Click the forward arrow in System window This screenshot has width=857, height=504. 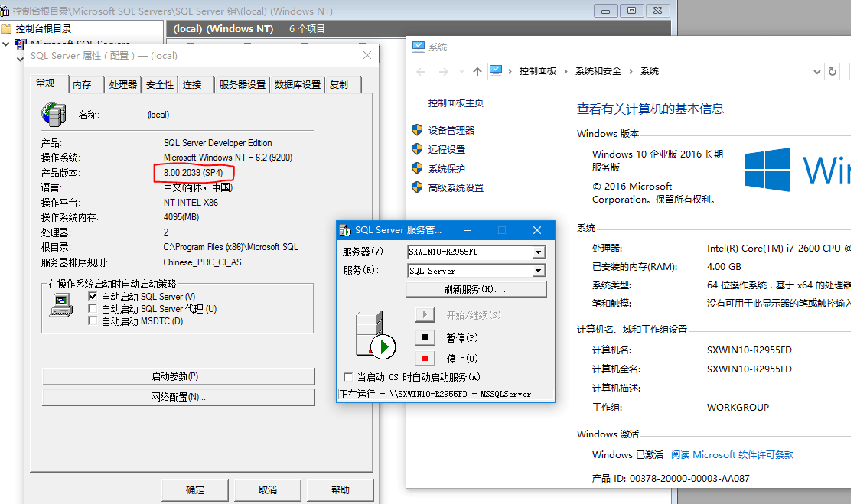[444, 72]
